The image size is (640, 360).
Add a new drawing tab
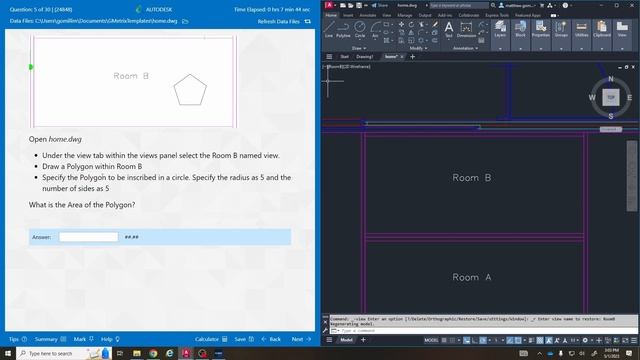click(x=412, y=57)
